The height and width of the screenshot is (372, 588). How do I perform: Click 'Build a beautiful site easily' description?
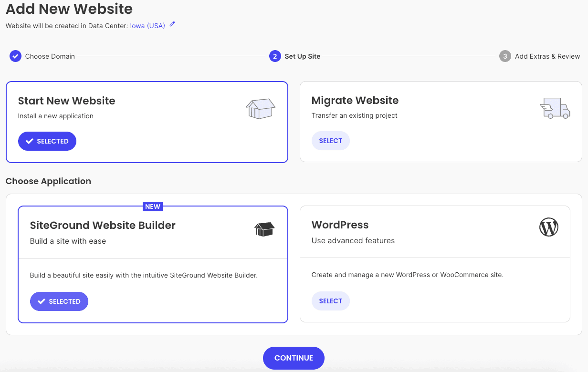(x=144, y=275)
